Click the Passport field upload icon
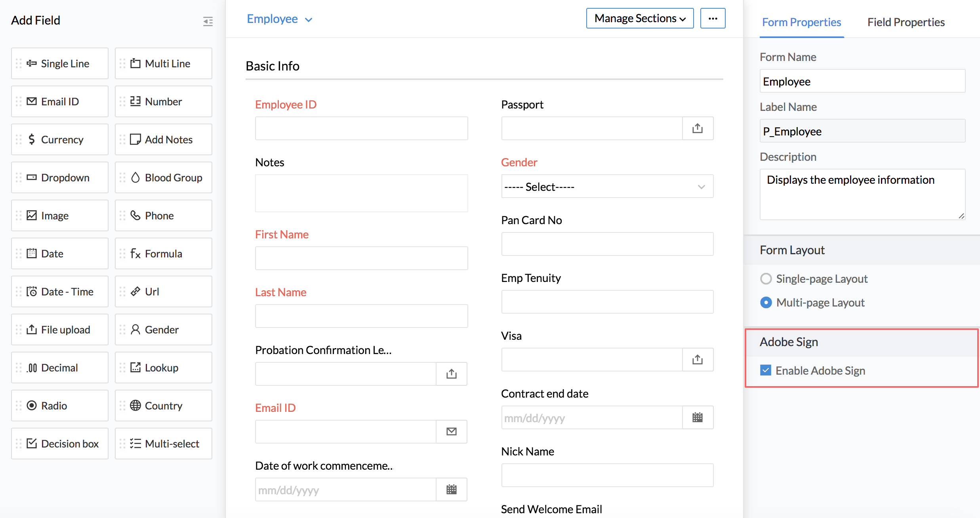This screenshot has height=518, width=980. coord(698,128)
